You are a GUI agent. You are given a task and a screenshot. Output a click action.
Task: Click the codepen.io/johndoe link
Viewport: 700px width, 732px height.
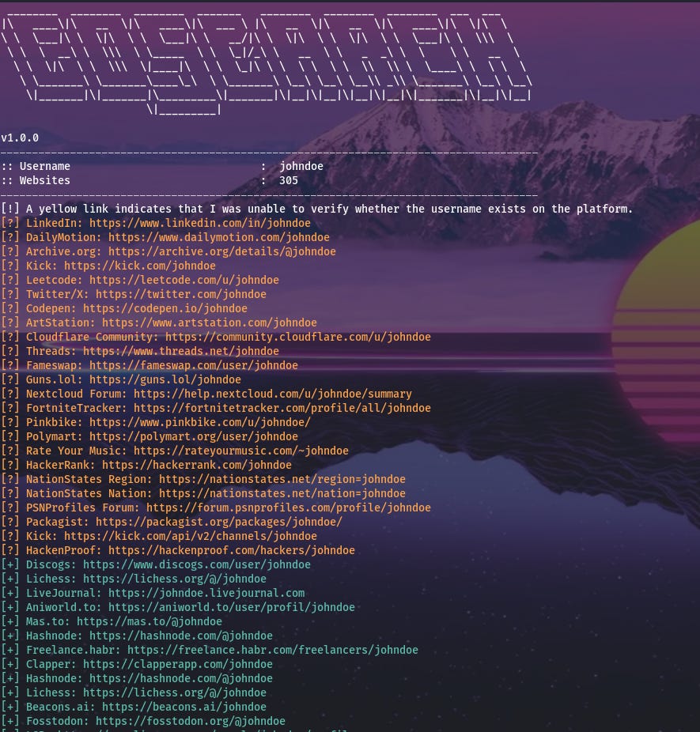coord(165,308)
